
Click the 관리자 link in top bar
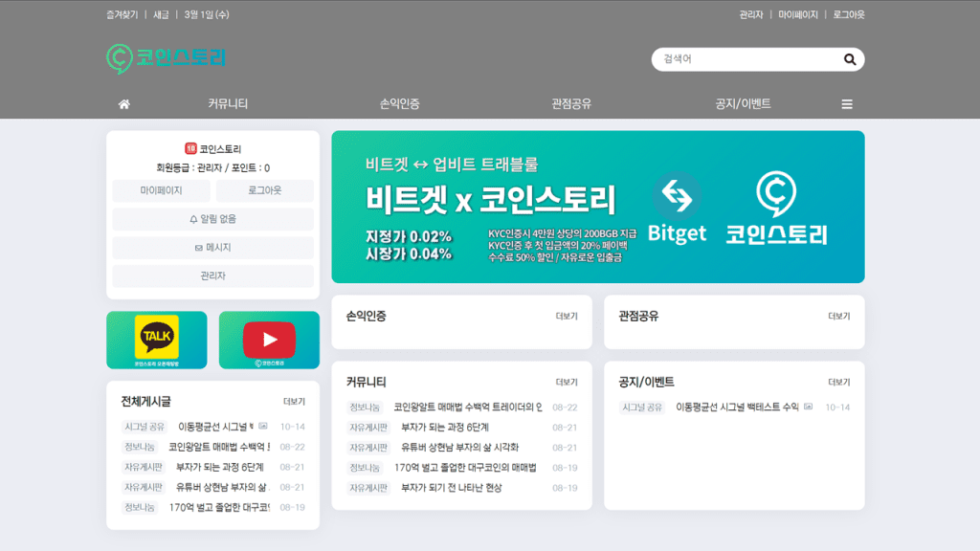pyautogui.click(x=751, y=15)
